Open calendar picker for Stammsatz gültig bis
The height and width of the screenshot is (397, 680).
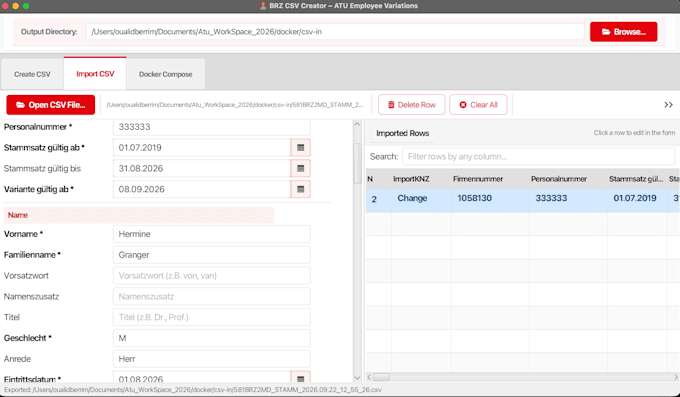click(301, 168)
